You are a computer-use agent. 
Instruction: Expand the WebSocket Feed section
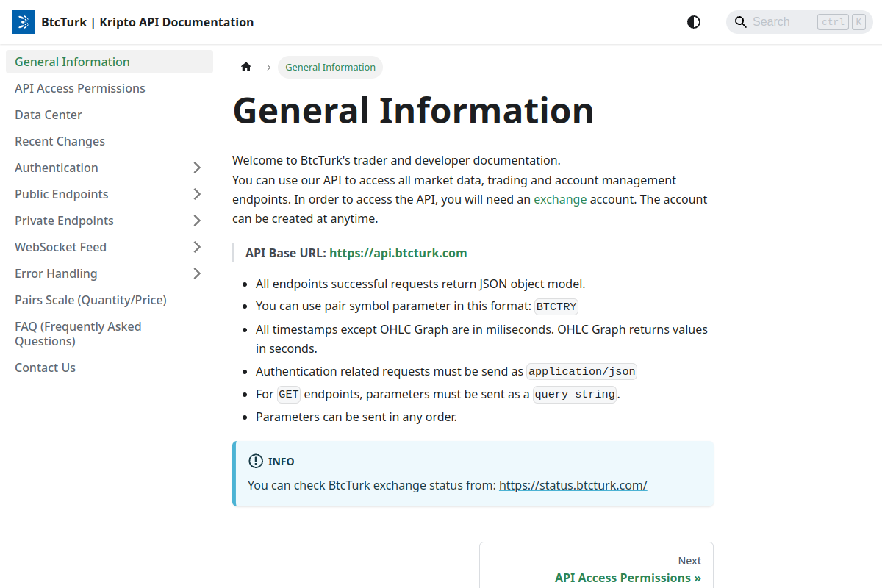click(x=197, y=247)
